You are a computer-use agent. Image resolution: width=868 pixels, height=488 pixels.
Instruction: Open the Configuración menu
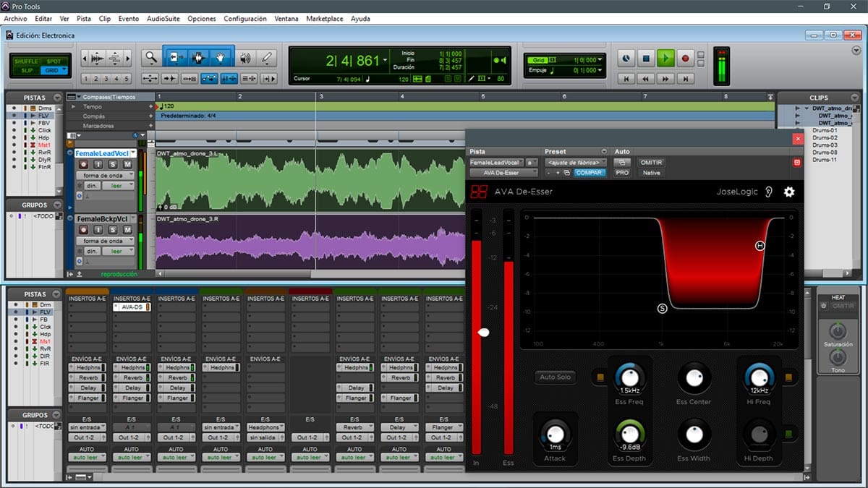coord(245,19)
